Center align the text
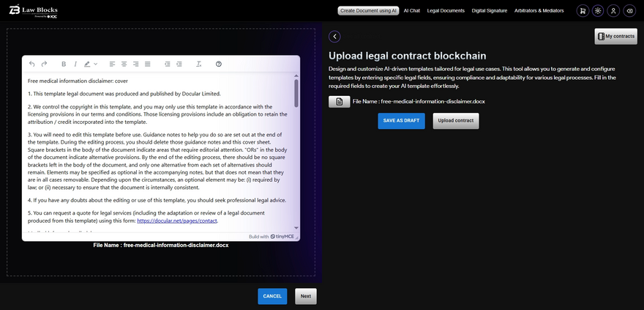The image size is (644, 310). point(124,64)
